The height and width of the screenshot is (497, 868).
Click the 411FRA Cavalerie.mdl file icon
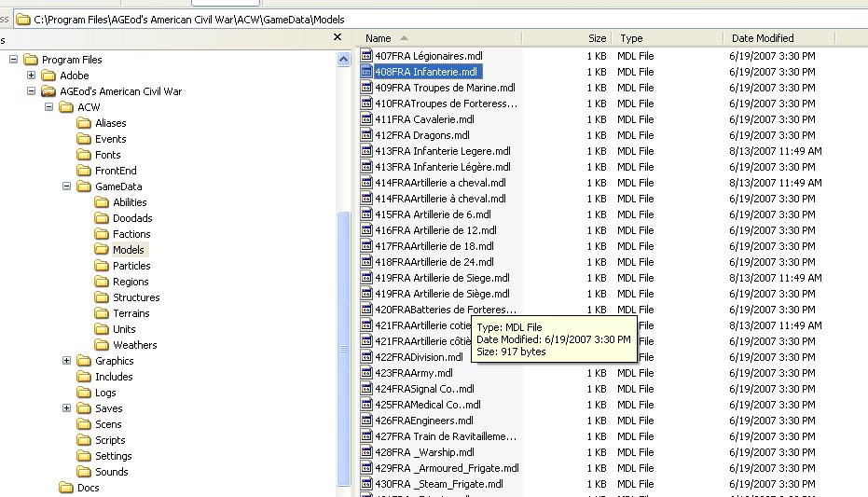366,119
